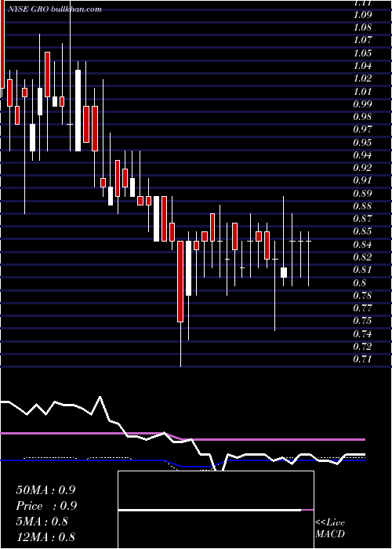392x549 pixels.
Task: Click the 50MA : 0.9 label
Action: pyautogui.click(x=45, y=490)
